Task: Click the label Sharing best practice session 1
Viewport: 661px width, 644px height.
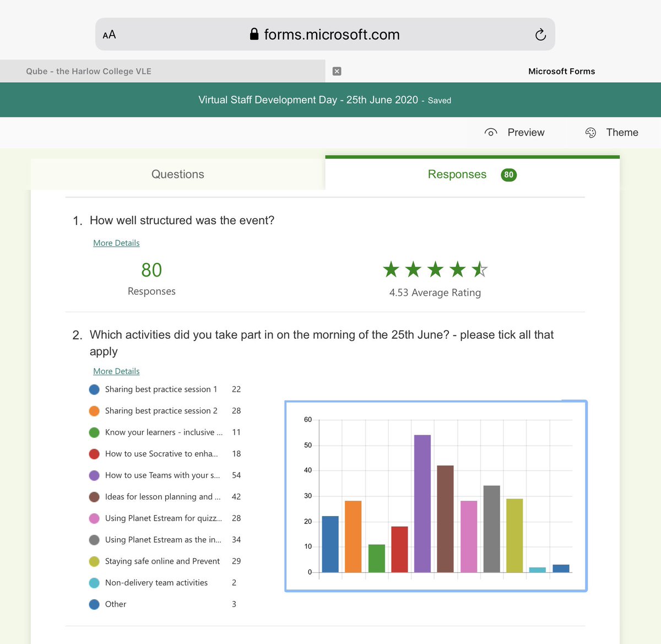Action: 161,389
